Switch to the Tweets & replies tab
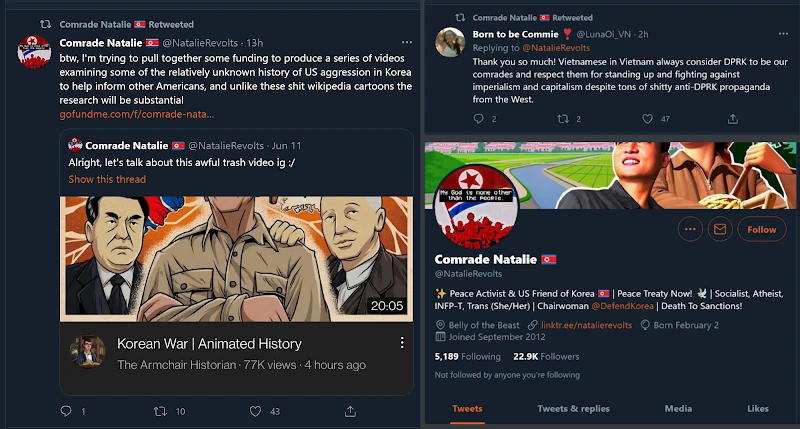The width and height of the screenshot is (800, 429). pos(573,408)
